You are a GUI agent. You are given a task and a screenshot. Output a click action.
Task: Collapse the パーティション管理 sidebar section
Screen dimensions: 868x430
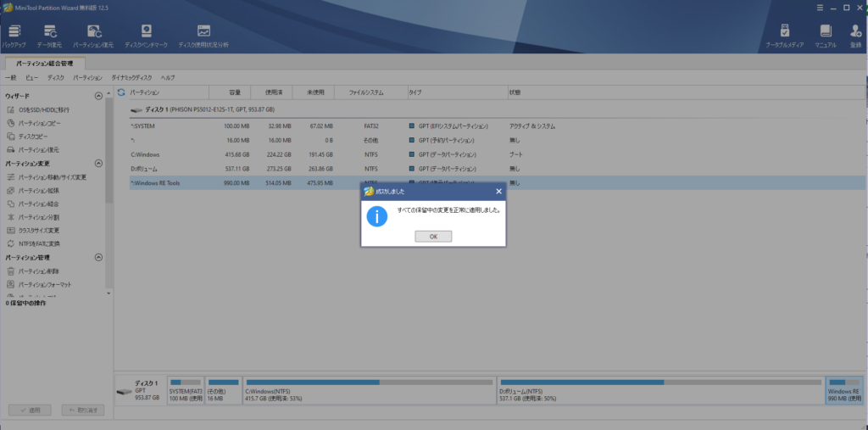pos(98,258)
